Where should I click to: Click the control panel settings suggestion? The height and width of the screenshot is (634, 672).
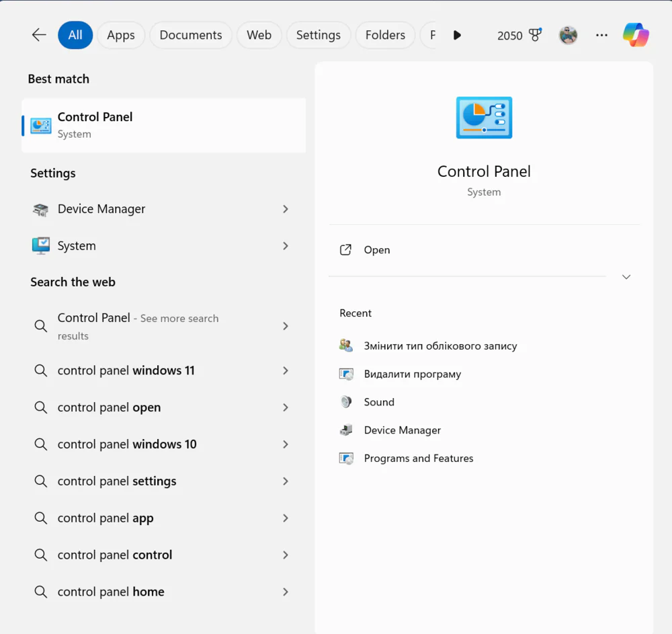pyautogui.click(x=164, y=481)
